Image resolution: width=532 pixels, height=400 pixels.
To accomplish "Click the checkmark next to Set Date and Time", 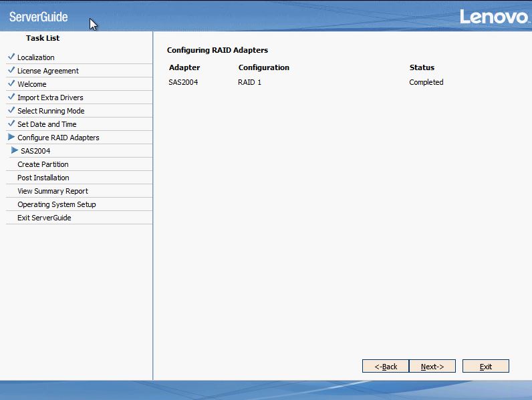I will point(11,124).
